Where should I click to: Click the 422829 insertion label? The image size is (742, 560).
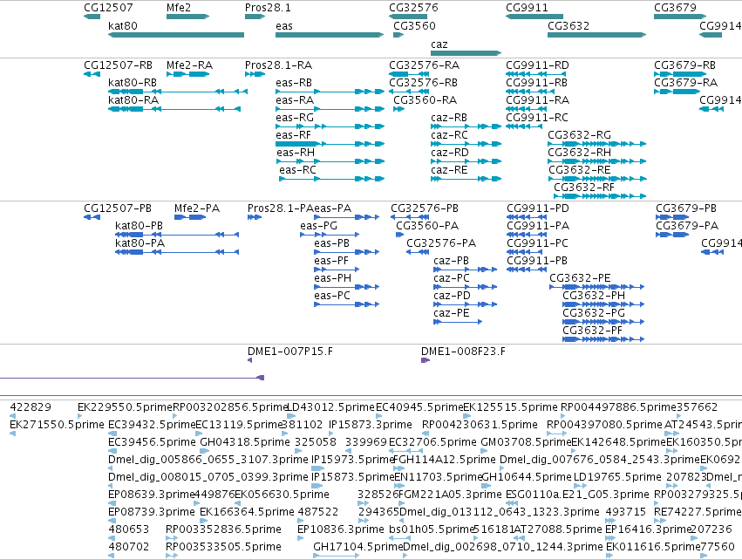pos(31,407)
